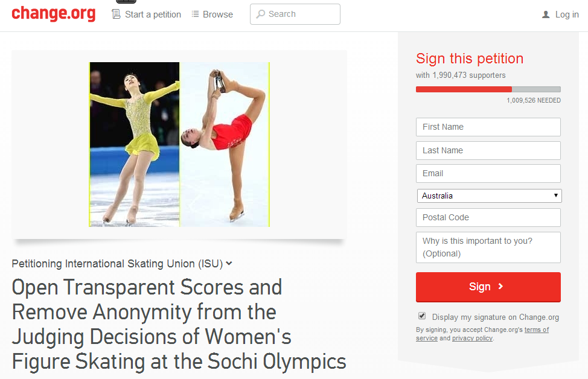The image size is (588, 379).
Task: Click the change.org logo
Action: [54, 14]
